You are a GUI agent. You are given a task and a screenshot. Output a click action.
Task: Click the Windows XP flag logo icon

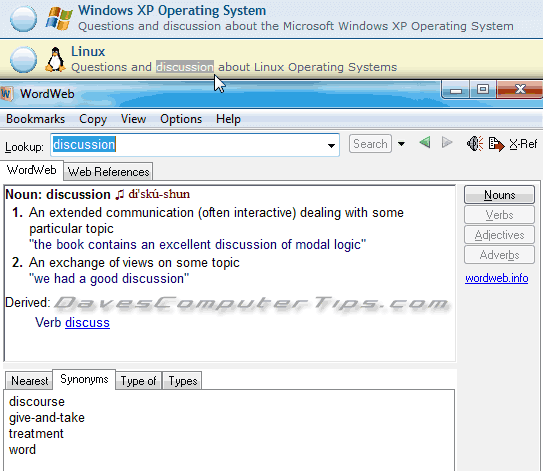coord(59,19)
